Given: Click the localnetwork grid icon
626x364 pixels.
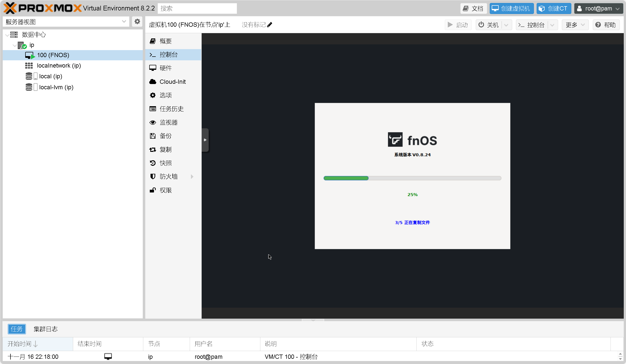Looking at the screenshot, I should point(29,66).
